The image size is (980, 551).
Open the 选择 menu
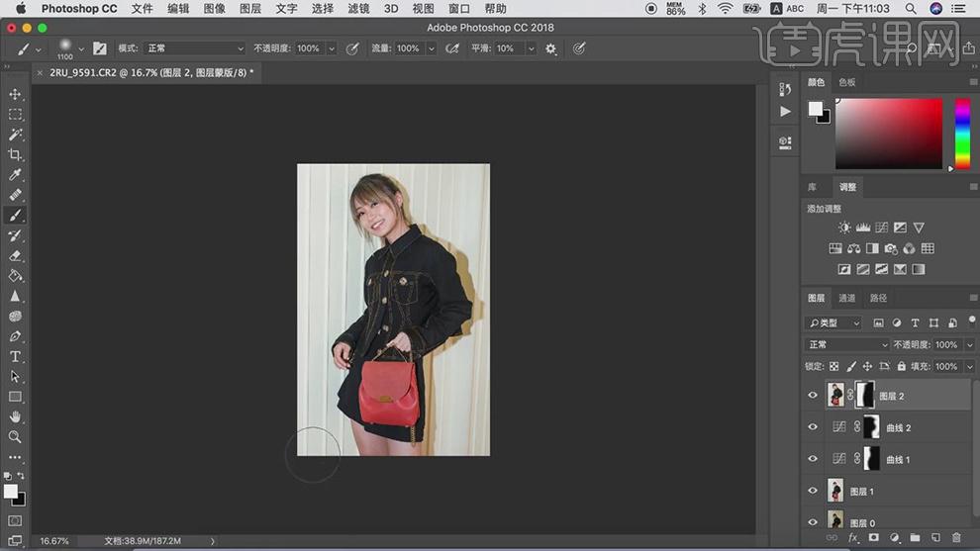[322, 9]
